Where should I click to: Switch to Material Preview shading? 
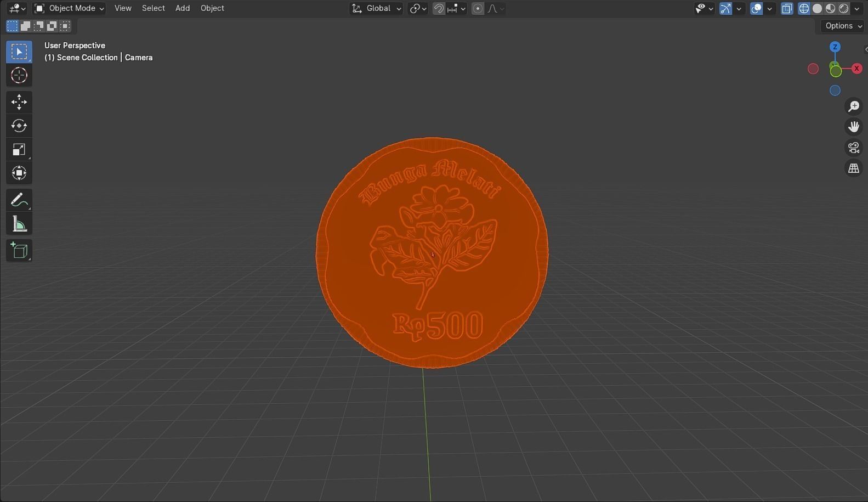[831, 8]
